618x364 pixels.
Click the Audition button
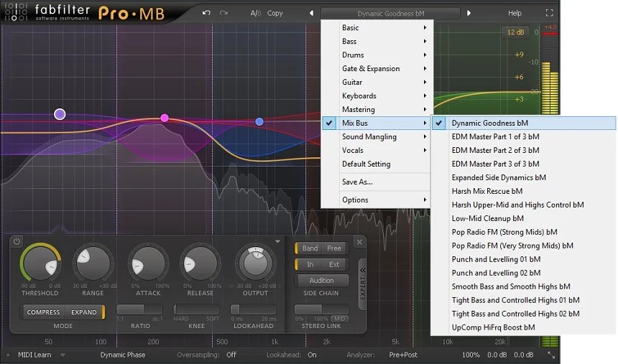click(321, 281)
